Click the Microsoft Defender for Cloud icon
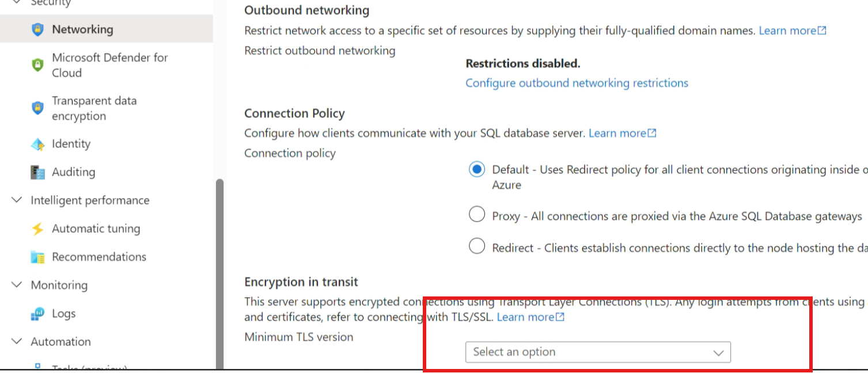This screenshot has width=868, height=373. 37,65
